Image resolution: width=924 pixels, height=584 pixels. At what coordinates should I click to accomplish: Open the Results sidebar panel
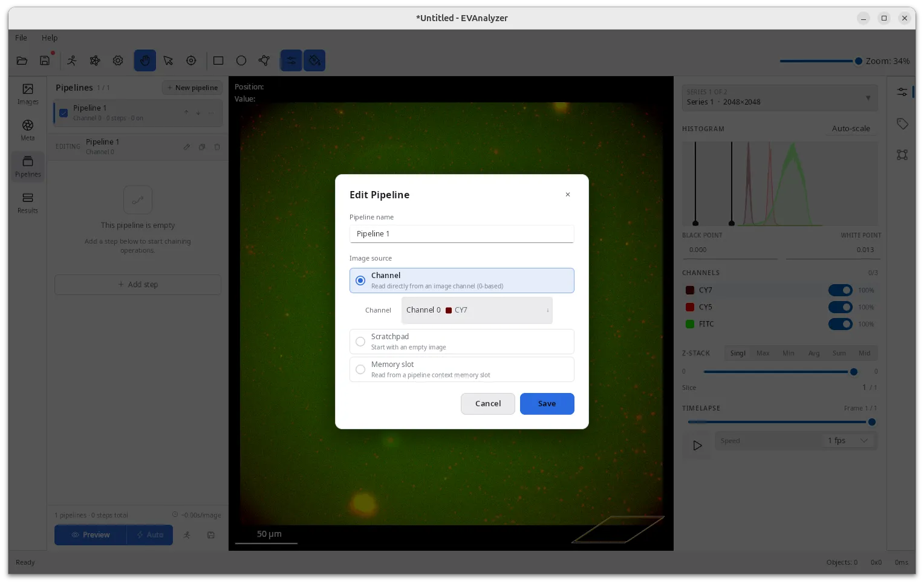click(x=28, y=203)
